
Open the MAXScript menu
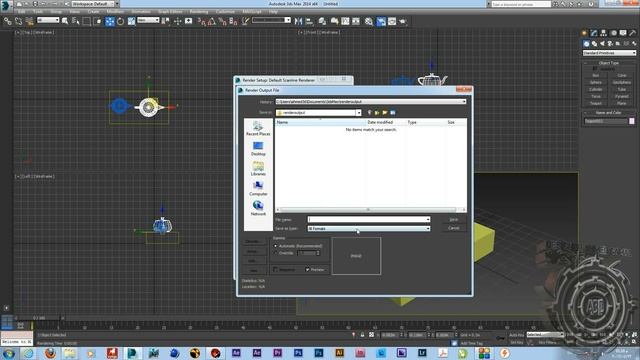[x=251, y=12]
